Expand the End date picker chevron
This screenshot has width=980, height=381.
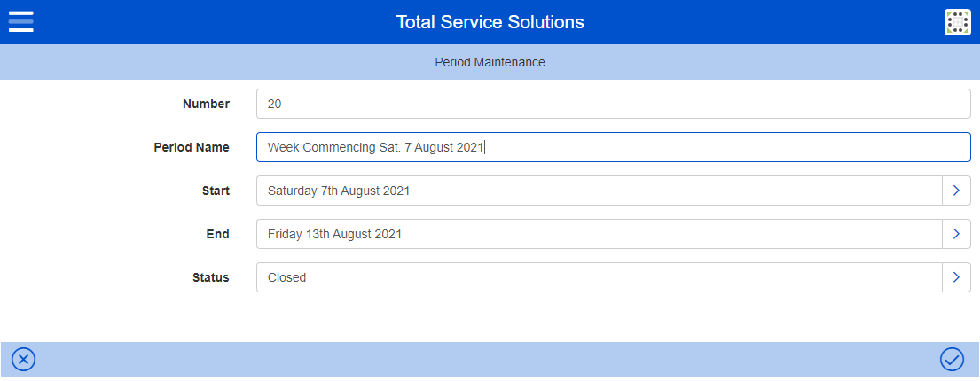956,234
